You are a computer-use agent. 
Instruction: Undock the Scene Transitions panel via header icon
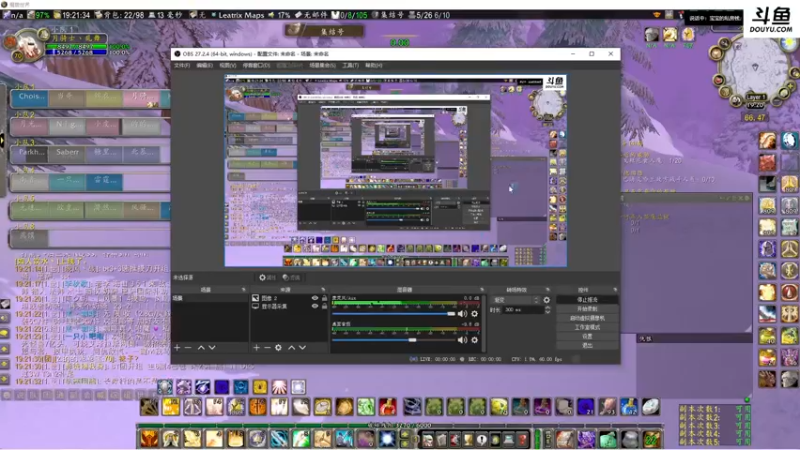click(547, 290)
